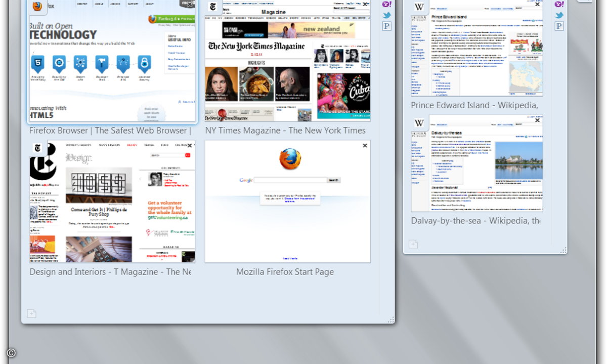Click resize handle of the left tab group

(391, 320)
